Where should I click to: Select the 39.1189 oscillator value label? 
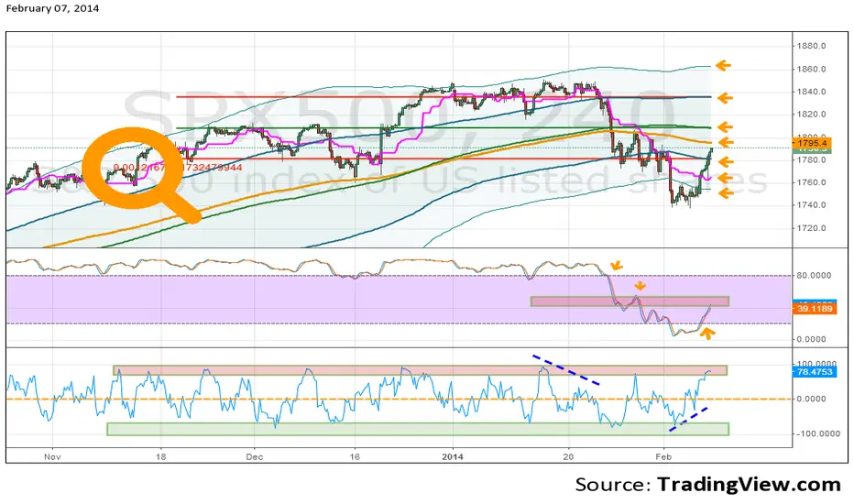tap(815, 309)
